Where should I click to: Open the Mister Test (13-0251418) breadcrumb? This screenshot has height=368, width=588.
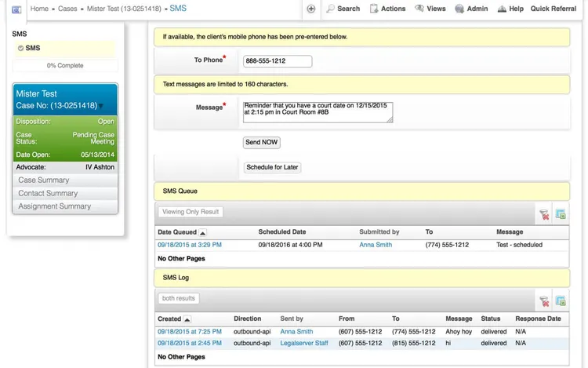point(124,9)
